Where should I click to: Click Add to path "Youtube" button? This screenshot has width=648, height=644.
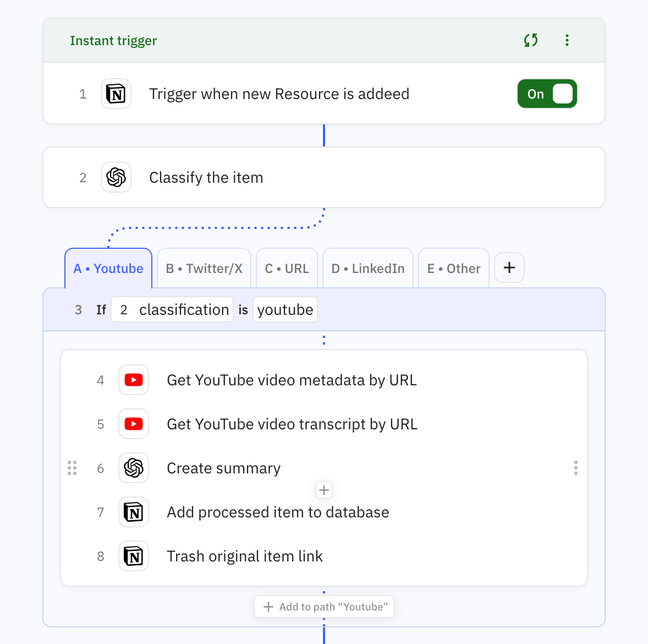324,607
